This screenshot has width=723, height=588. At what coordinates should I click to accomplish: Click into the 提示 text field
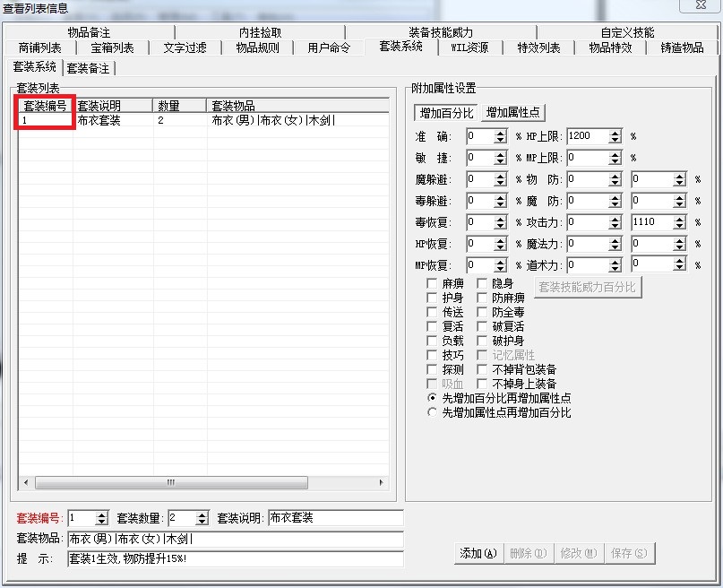tap(235, 558)
